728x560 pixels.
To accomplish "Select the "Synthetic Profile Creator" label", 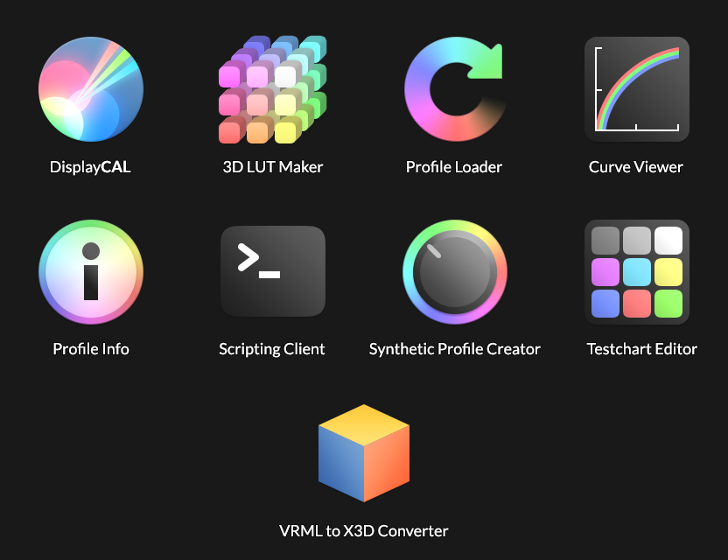I will pyautogui.click(x=454, y=349).
